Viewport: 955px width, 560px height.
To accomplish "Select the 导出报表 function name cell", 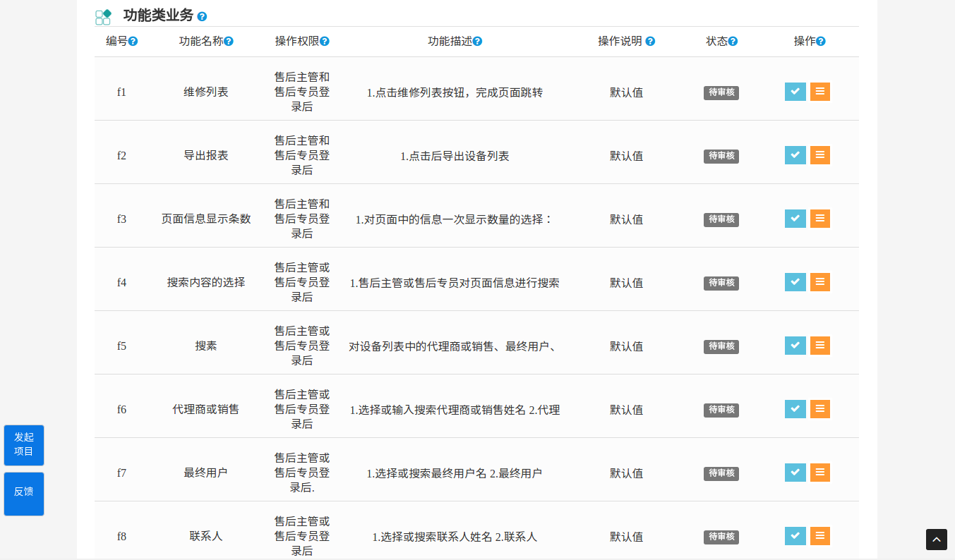I will (x=206, y=155).
